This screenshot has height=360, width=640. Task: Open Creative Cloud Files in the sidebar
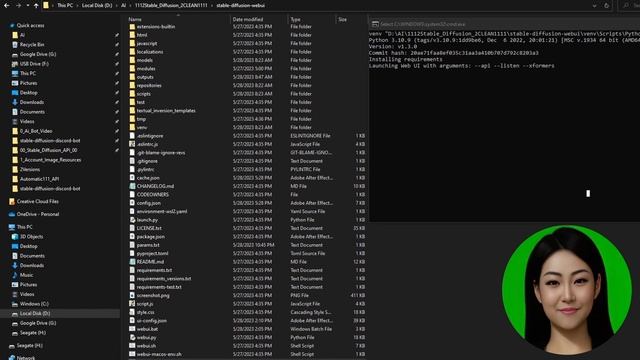coord(38,201)
